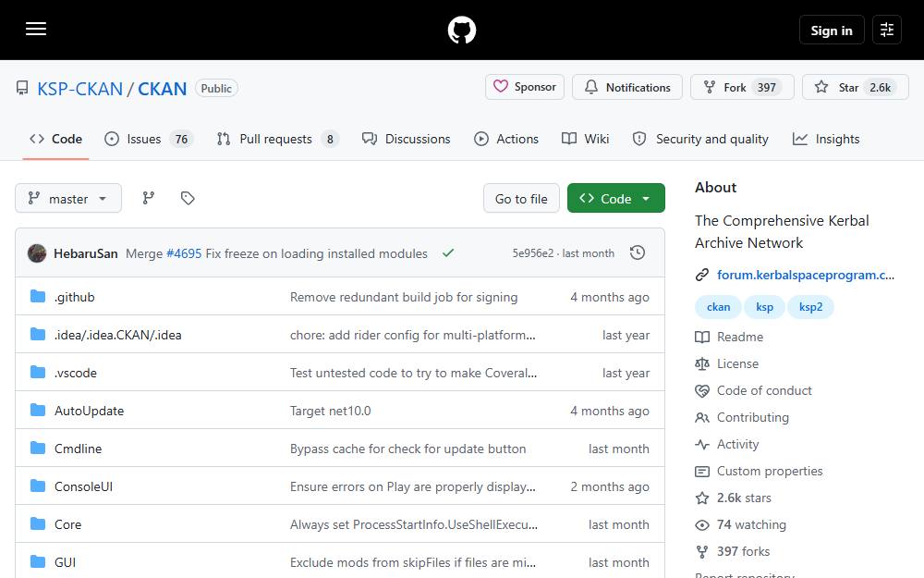924x578 pixels.
Task: Open the AutoUpdate folder
Action: point(89,411)
